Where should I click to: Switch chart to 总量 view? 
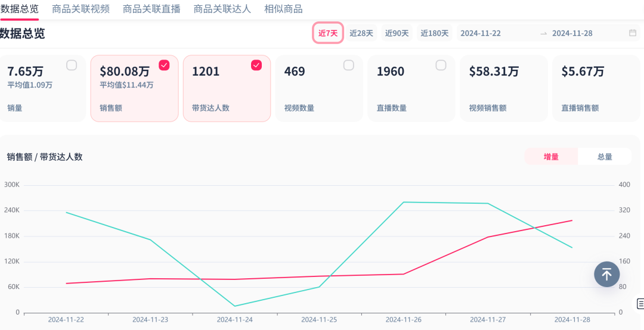click(x=605, y=157)
